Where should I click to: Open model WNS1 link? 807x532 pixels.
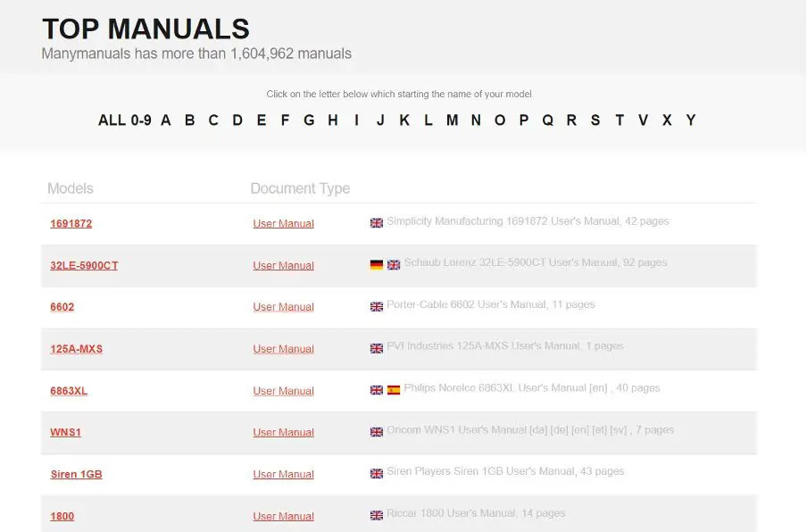click(65, 432)
